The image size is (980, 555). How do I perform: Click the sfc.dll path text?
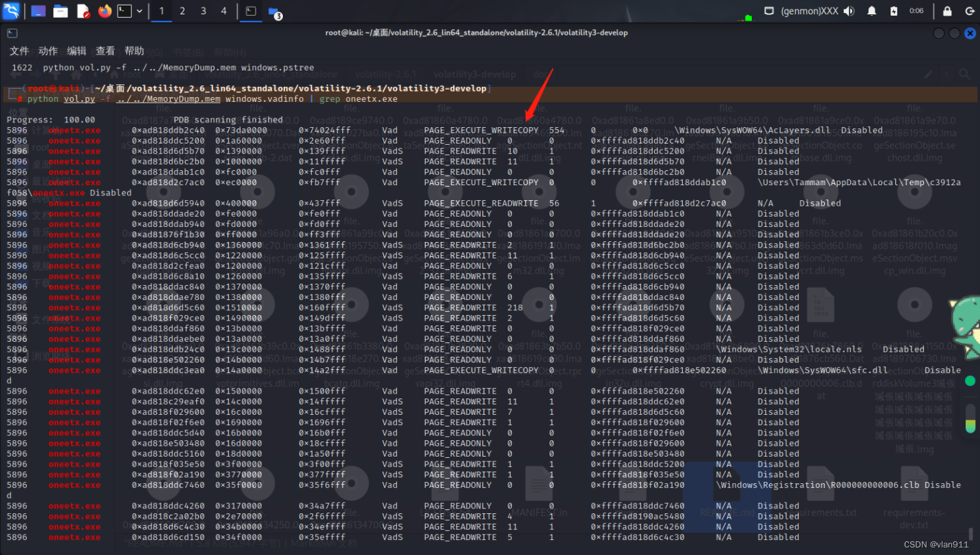[x=822, y=370]
